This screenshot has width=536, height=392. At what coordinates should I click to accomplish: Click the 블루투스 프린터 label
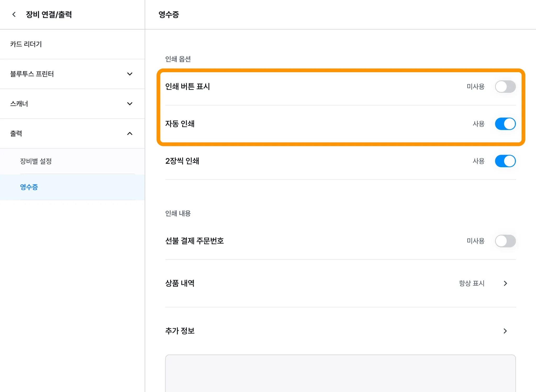pyautogui.click(x=32, y=74)
